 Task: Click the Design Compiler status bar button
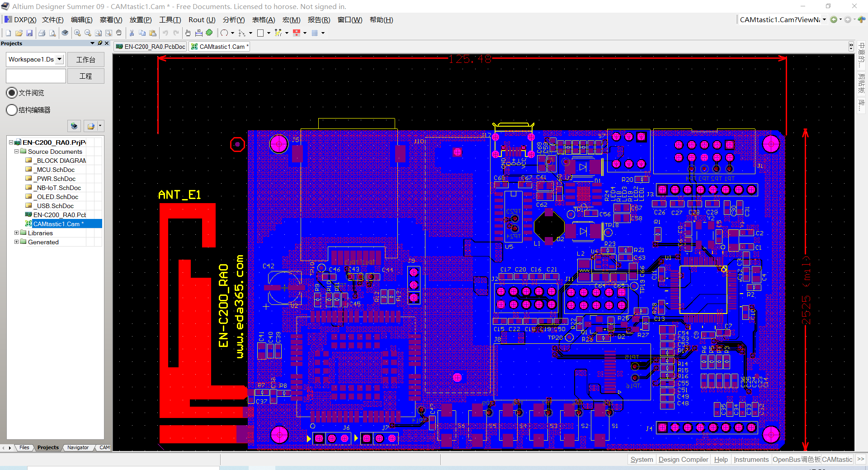[683, 460]
